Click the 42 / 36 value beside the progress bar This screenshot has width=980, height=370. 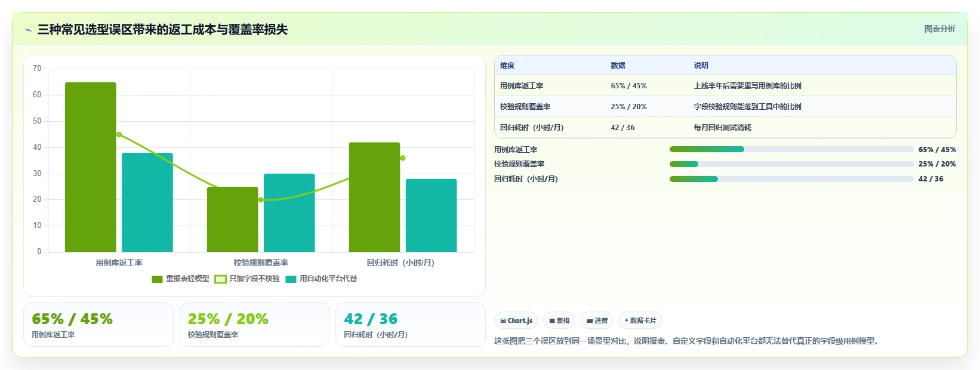point(931,179)
